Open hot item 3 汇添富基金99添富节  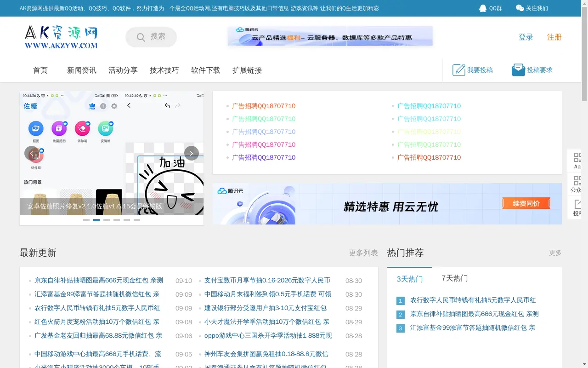coord(473,328)
